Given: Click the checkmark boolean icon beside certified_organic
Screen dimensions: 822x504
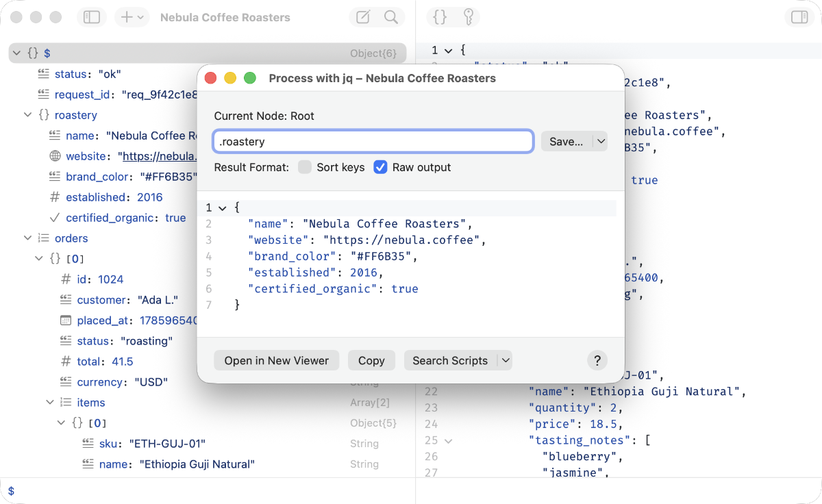Looking at the screenshot, I should point(55,218).
